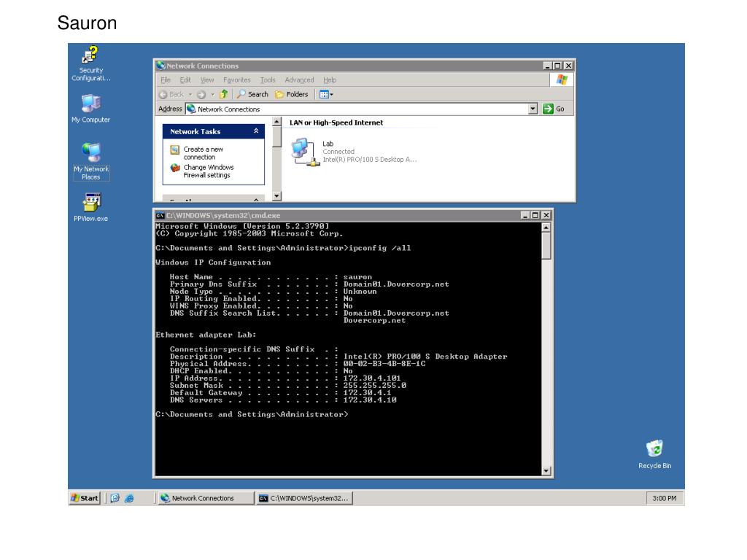This screenshot has height=560, width=747.
Task: Open Back button history dropdown arrow
Action: coord(190,94)
